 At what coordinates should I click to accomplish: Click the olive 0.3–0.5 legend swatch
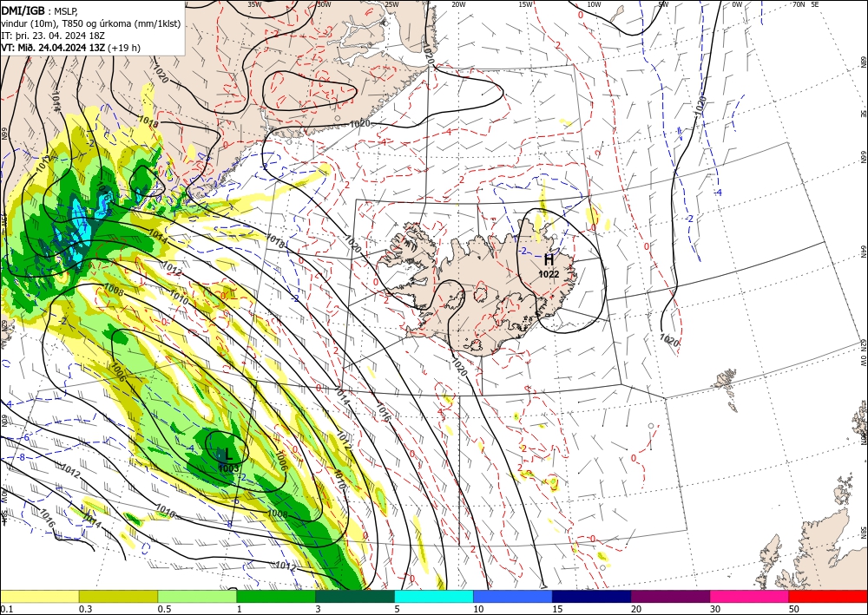pyautogui.click(x=118, y=596)
